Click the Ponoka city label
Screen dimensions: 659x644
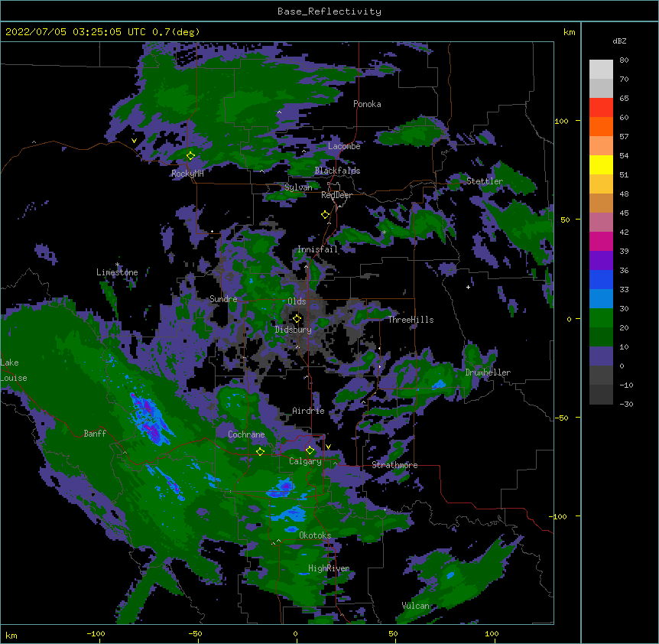click(367, 104)
